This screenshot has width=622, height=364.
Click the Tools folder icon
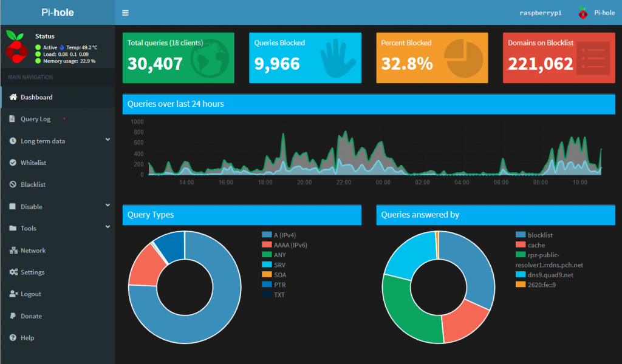pyautogui.click(x=13, y=228)
